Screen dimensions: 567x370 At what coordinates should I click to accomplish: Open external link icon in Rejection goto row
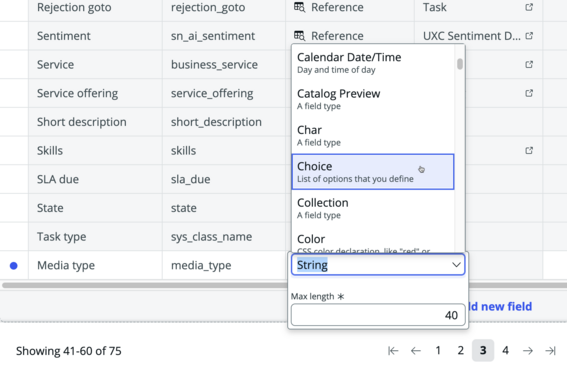coord(529,7)
